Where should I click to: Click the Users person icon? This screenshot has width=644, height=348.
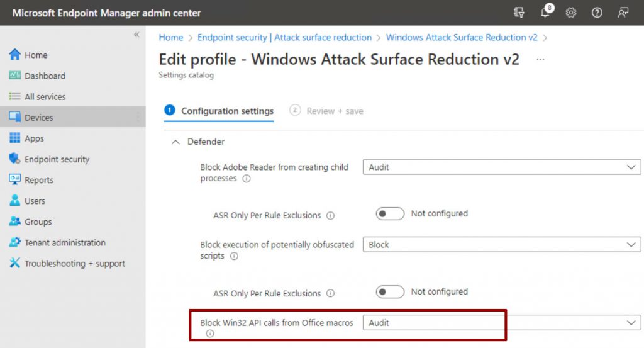[x=15, y=201]
